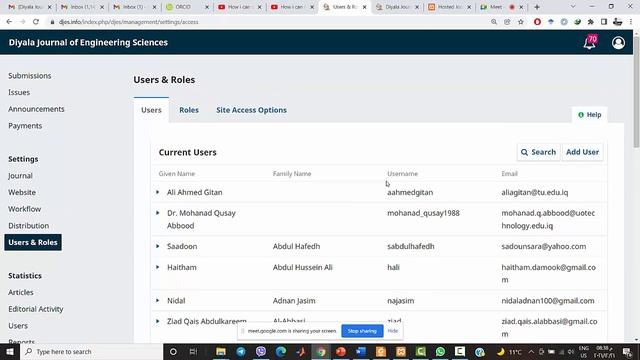640x360 pixels.
Task: Open the Site Access Options tab
Action: (251, 110)
